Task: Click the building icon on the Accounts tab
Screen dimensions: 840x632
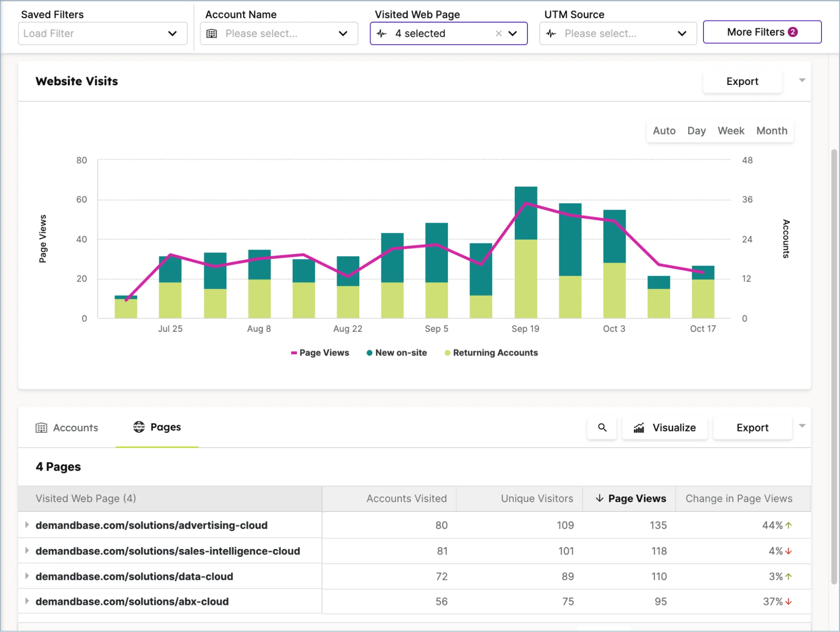Action: [41, 427]
